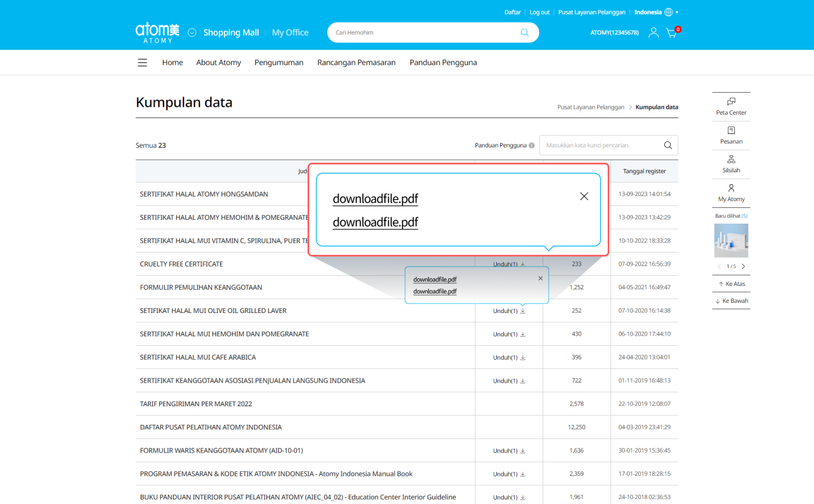The image size is (814, 504).
Task: Open the About Atomy menu
Action: pyautogui.click(x=218, y=63)
